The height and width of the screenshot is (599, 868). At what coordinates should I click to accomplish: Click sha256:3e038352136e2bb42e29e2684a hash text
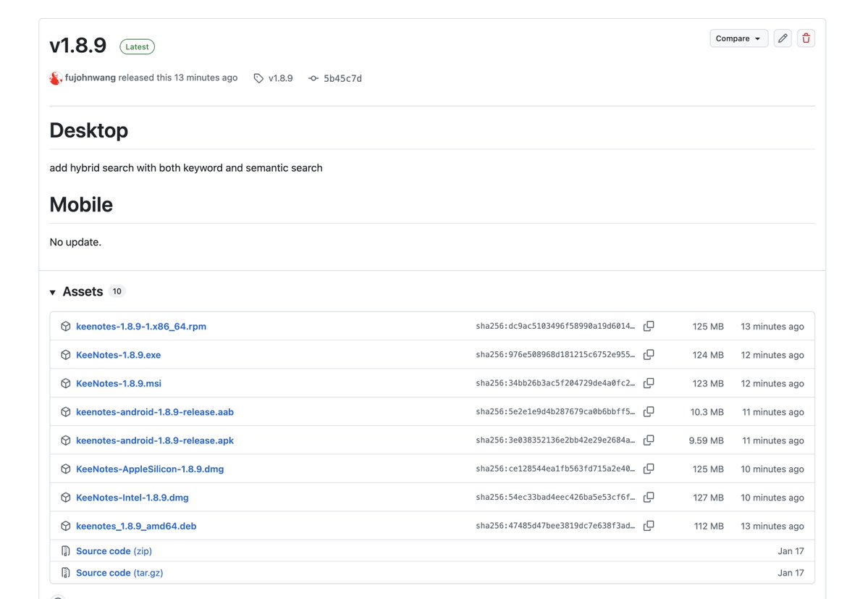(555, 440)
